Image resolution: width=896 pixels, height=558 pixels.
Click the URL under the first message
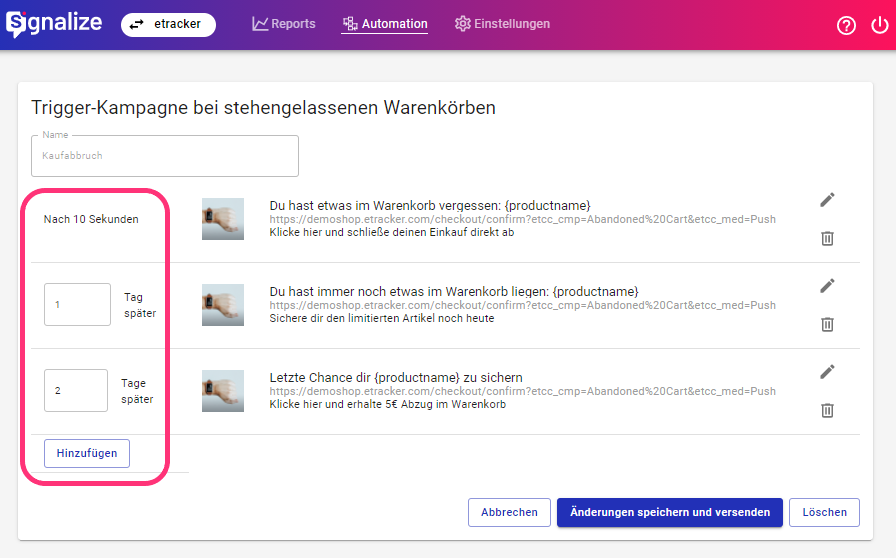(x=522, y=220)
